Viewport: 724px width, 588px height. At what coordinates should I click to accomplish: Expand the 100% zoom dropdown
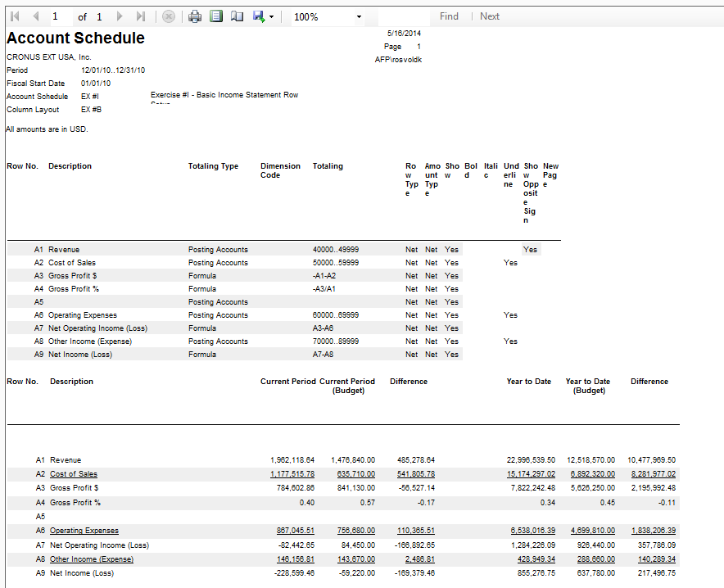point(359,17)
